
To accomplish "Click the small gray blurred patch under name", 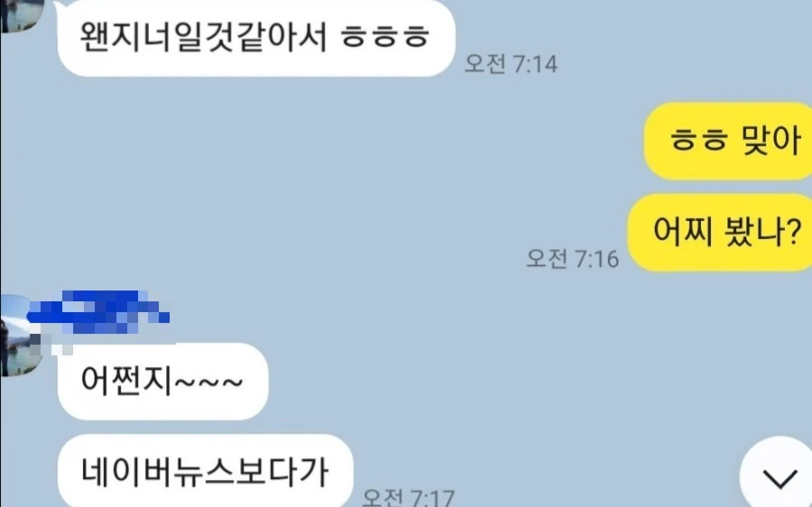I will (x=51, y=346).
